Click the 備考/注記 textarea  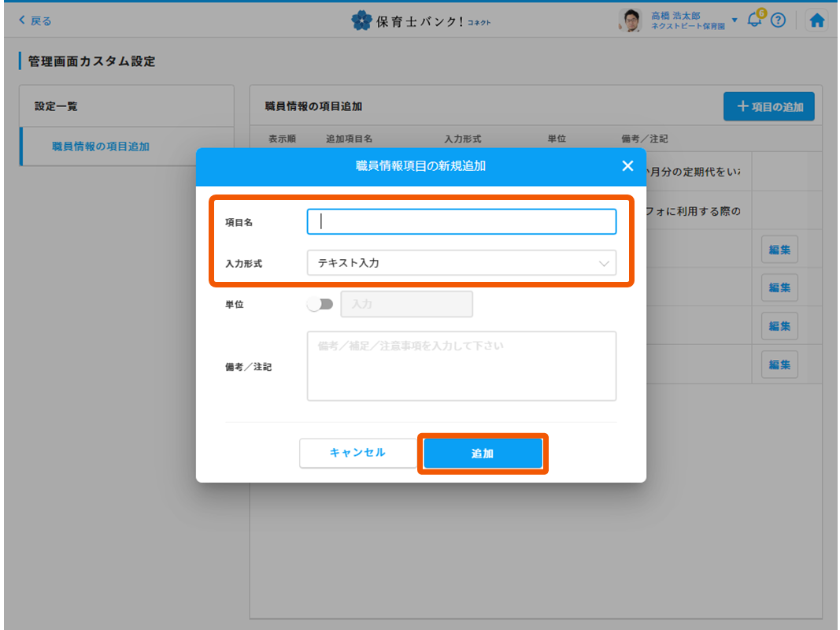pos(461,366)
